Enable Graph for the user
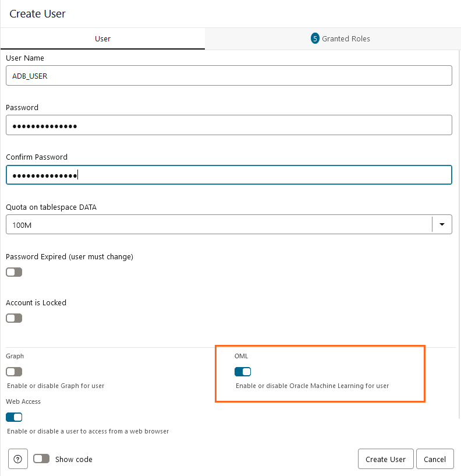This screenshot has height=476, width=461. click(x=13, y=371)
